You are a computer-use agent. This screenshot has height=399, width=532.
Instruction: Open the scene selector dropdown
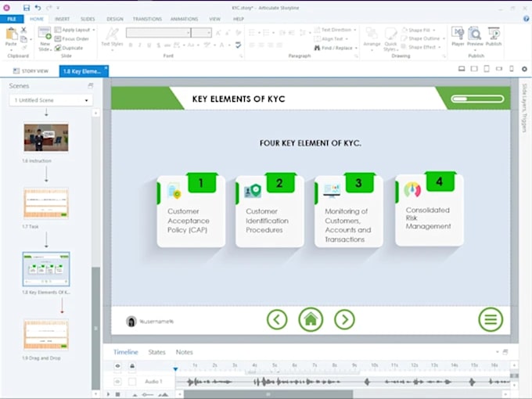(51, 100)
